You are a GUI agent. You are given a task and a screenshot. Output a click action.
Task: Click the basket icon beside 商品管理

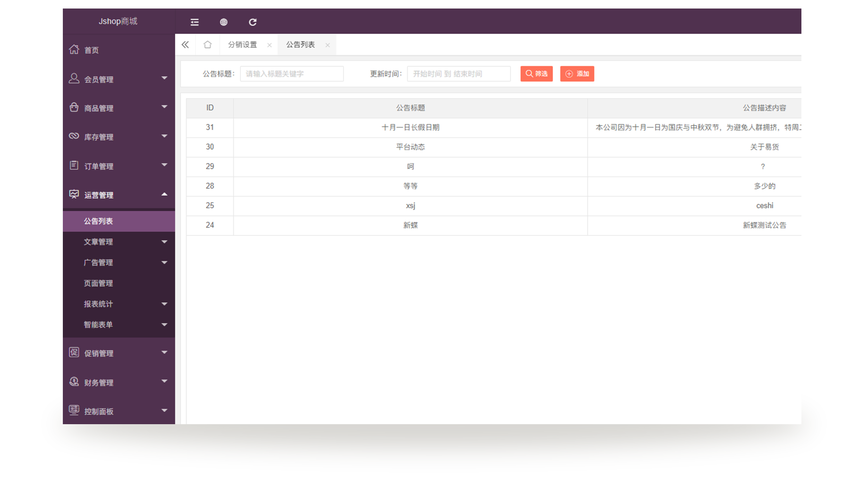[74, 108]
